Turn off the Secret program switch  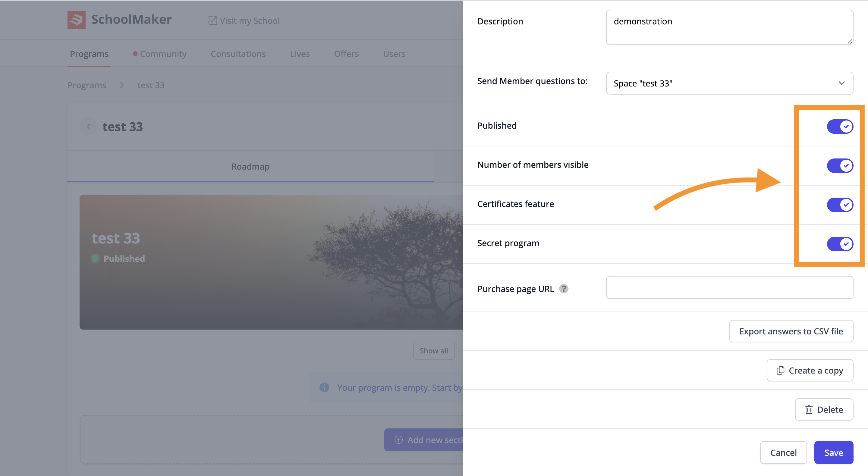(x=840, y=244)
